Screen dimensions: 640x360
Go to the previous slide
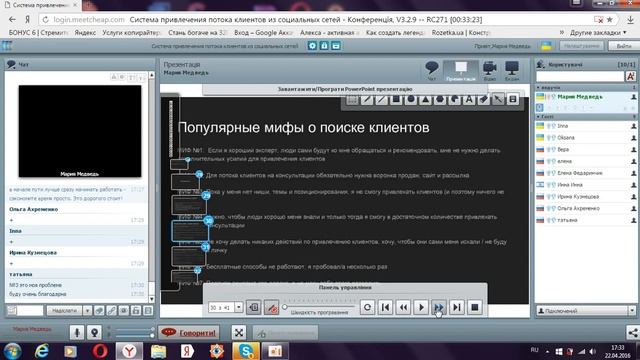[403, 307]
